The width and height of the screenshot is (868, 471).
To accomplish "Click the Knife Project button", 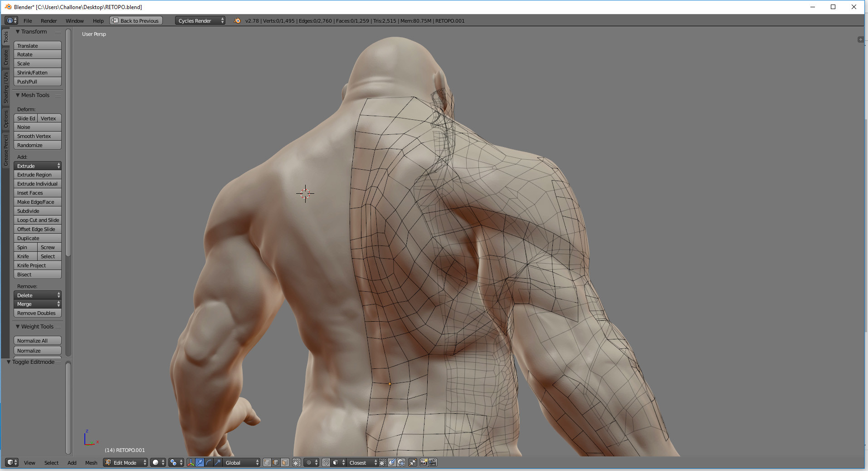I will pos(38,265).
